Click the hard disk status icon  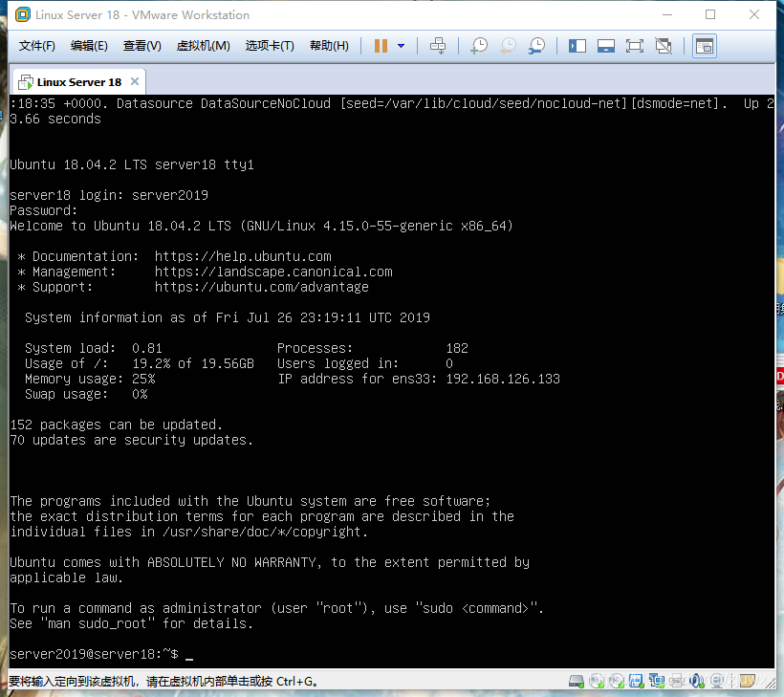coord(576,681)
